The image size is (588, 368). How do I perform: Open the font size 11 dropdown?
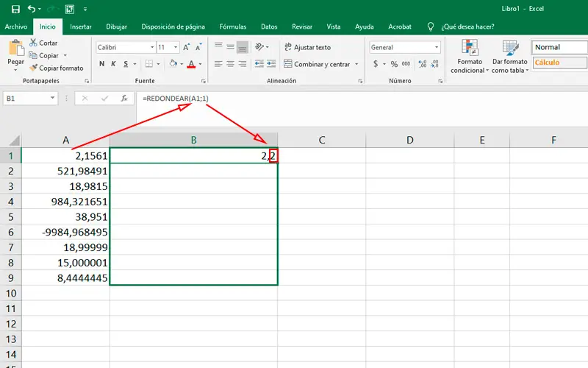pyautogui.click(x=176, y=47)
